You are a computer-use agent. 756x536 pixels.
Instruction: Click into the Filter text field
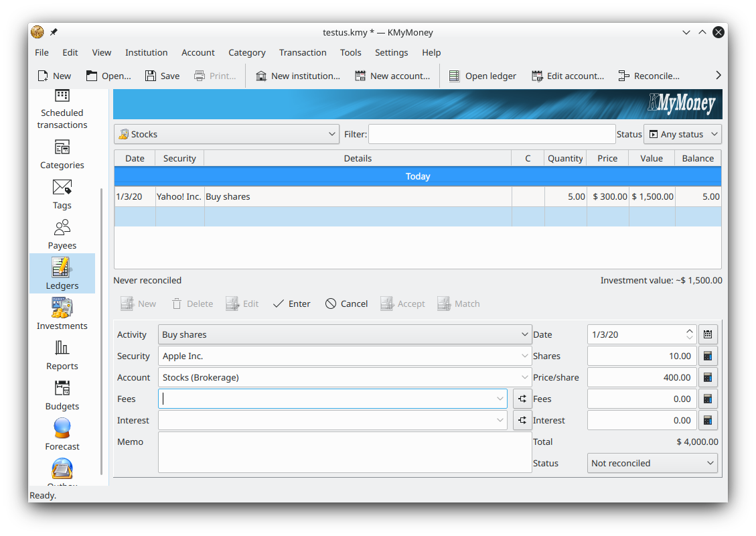click(491, 134)
